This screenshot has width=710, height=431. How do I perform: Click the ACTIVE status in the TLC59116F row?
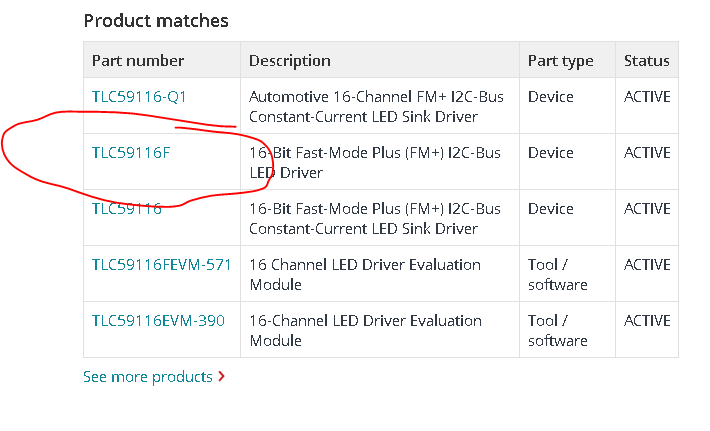tap(647, 153)
